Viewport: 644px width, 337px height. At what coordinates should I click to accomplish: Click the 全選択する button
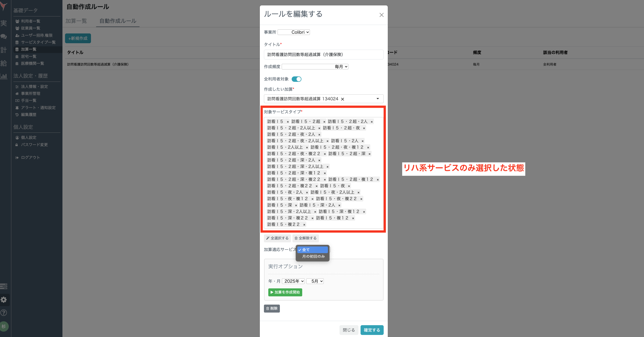coord(277,238)
